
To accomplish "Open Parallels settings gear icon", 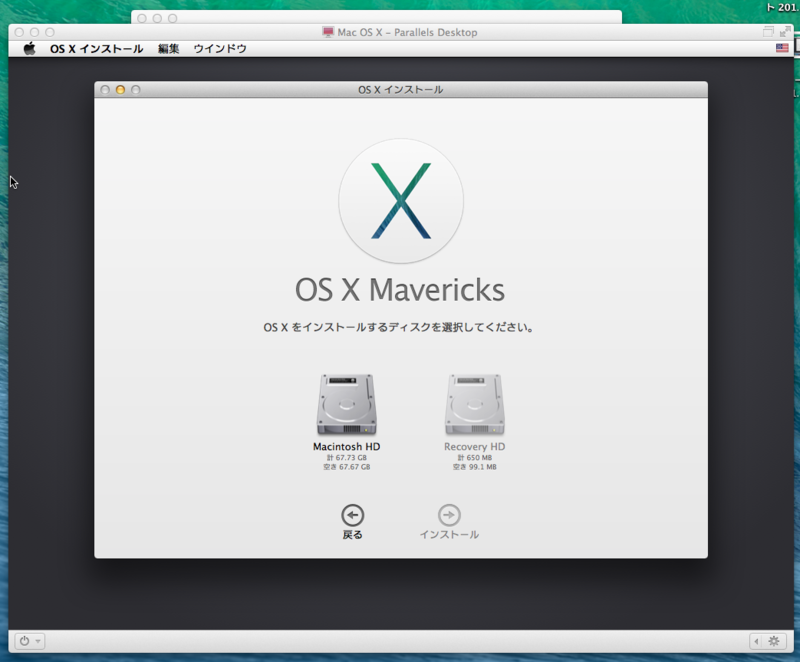I will tap(774, 641).
